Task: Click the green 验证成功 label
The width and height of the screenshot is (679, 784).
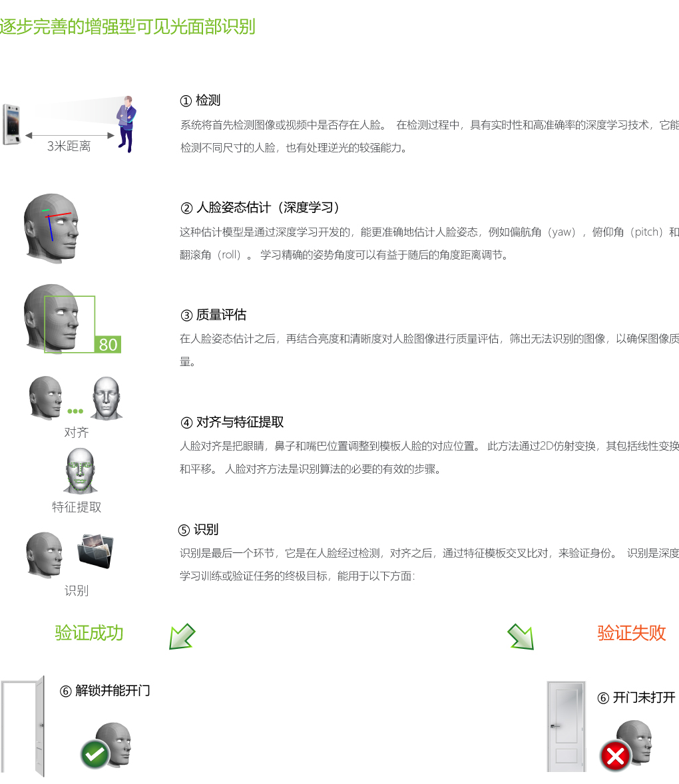Action: click(89, 633)
